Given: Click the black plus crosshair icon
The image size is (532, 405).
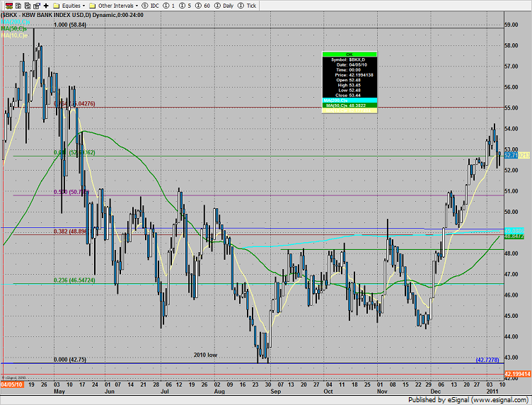Looking at the screenshot, I should point(46,5).
